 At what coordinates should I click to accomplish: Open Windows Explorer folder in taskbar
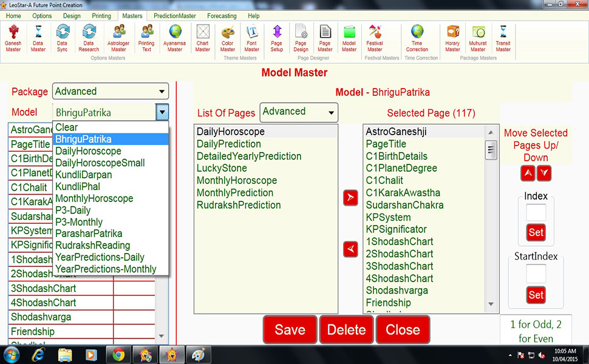[x=65, y=355]
